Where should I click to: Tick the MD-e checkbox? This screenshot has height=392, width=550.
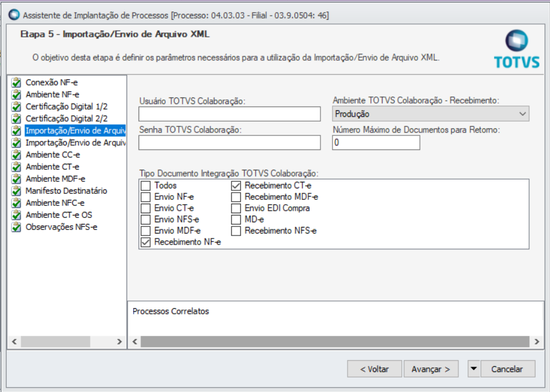click(x=236, y=220)
